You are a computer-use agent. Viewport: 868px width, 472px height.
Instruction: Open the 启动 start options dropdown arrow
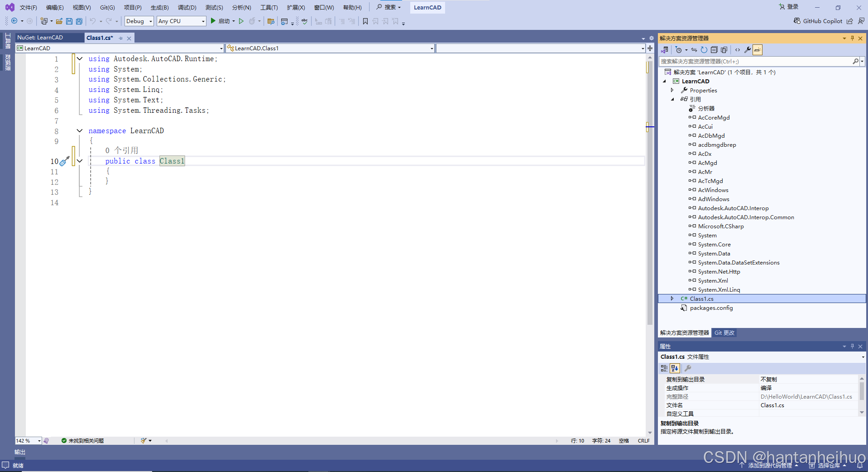click(234, 21)
